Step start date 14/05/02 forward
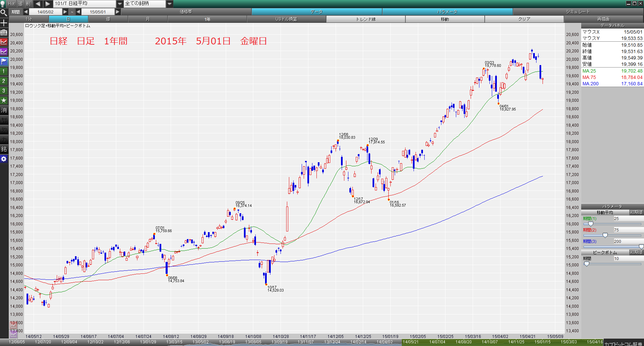Image resolution: width=644 pixels, height=346 pixels. pyautogui.click(x=66, y=12)
